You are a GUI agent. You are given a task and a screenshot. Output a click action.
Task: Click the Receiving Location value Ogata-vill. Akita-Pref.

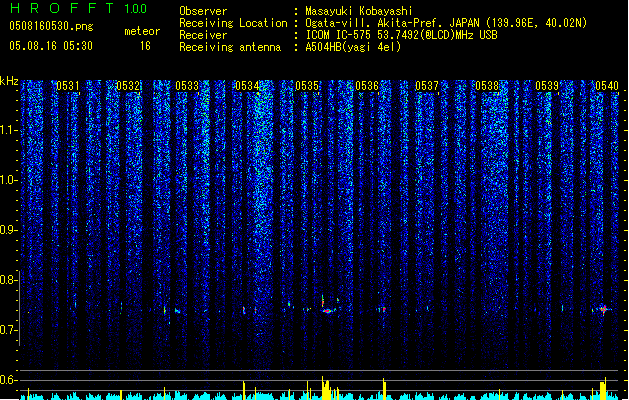[x=375, y=23]
